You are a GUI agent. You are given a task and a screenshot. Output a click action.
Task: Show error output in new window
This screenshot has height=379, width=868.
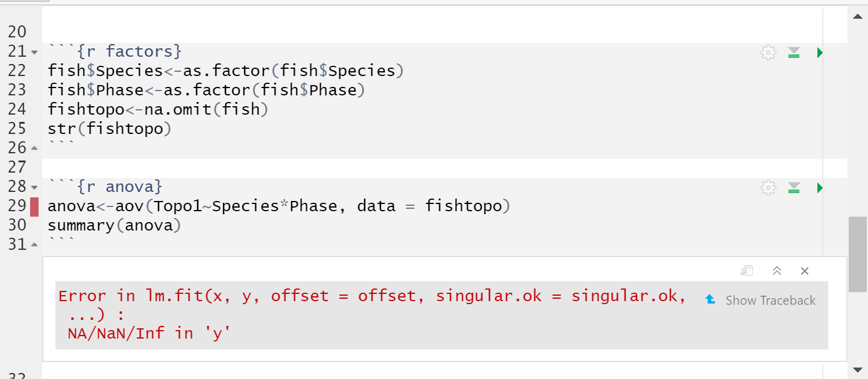(x=747, y=271)
